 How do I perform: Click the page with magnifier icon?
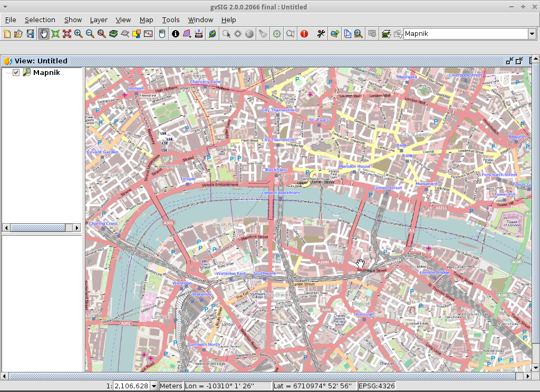tap(348, 34)
